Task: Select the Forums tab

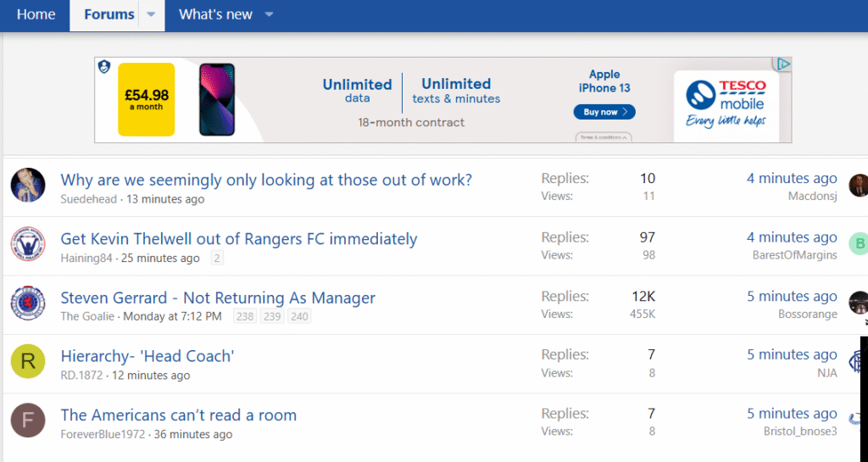Action: (x=108, y=15)
